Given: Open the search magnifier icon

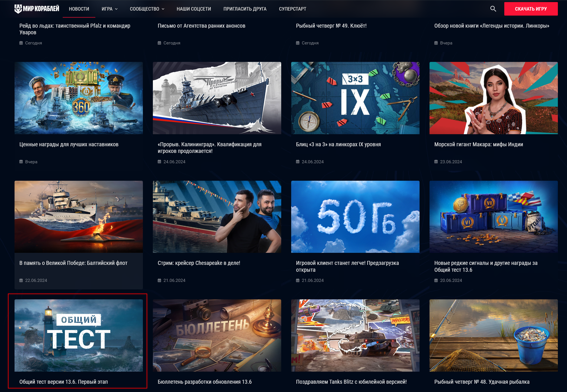Looking at the screenshot, I should click(493, 9).
